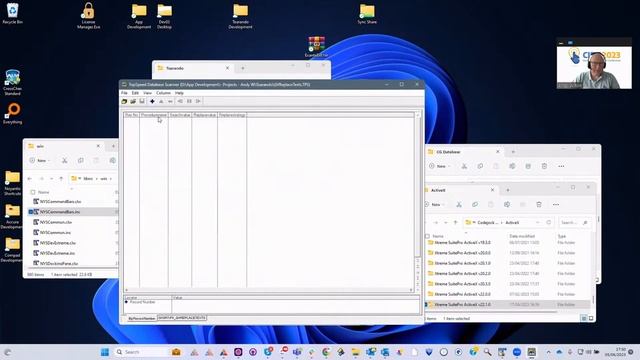Show hidden system tray icons chevron

pyautogui.click(x=548, y=352)
